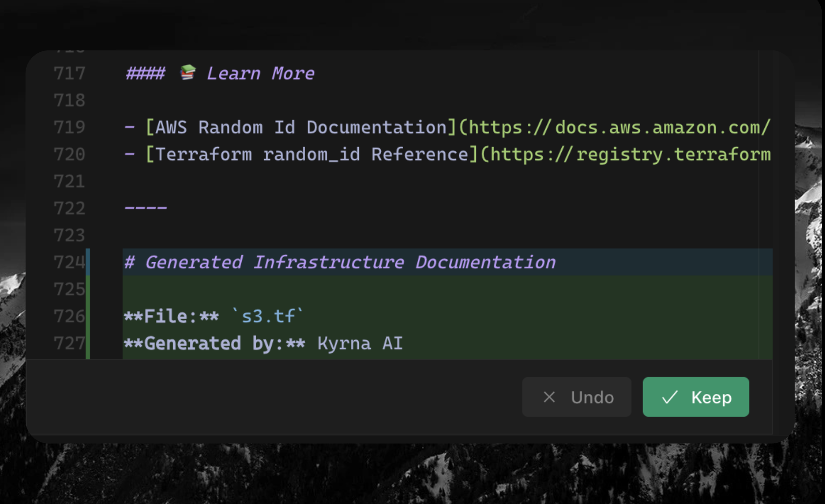Click line number 717 in gutter
The width and height of the screenshot is (825, 504).
70,73
